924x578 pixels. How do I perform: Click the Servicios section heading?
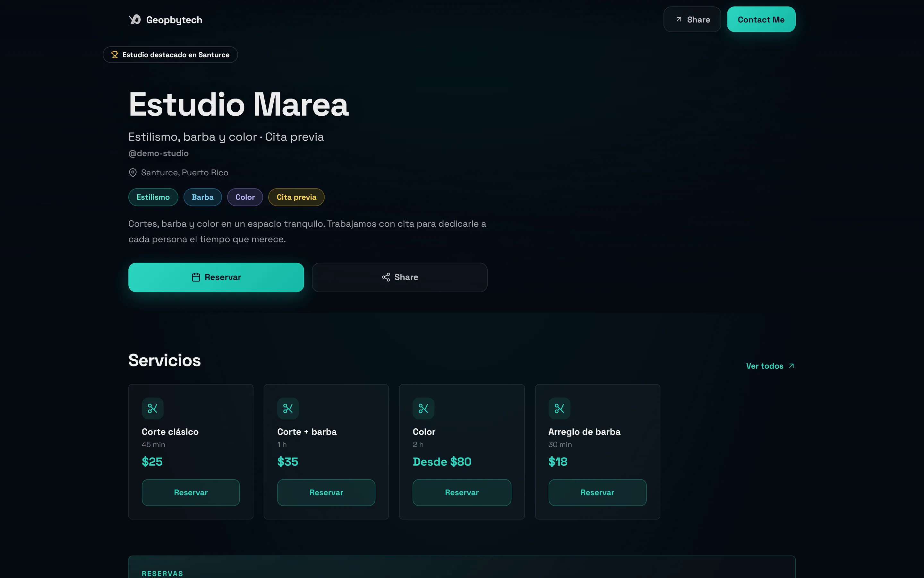[x=165, y=360]
